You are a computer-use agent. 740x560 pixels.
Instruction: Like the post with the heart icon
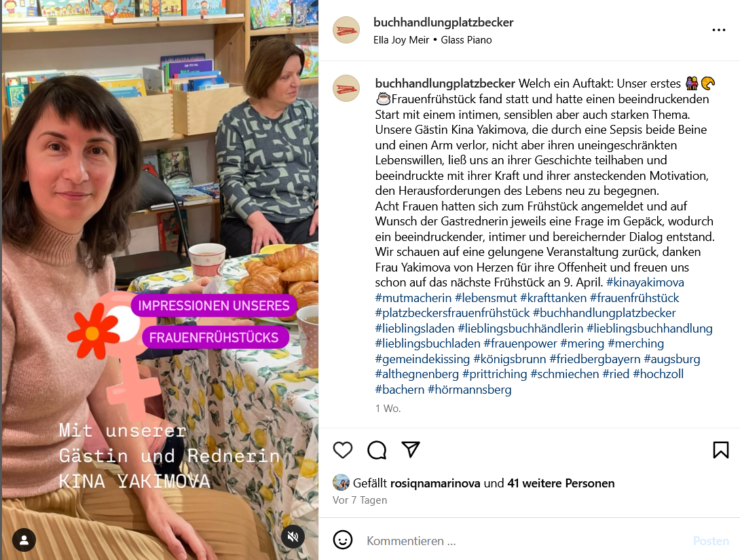(343, 450)
